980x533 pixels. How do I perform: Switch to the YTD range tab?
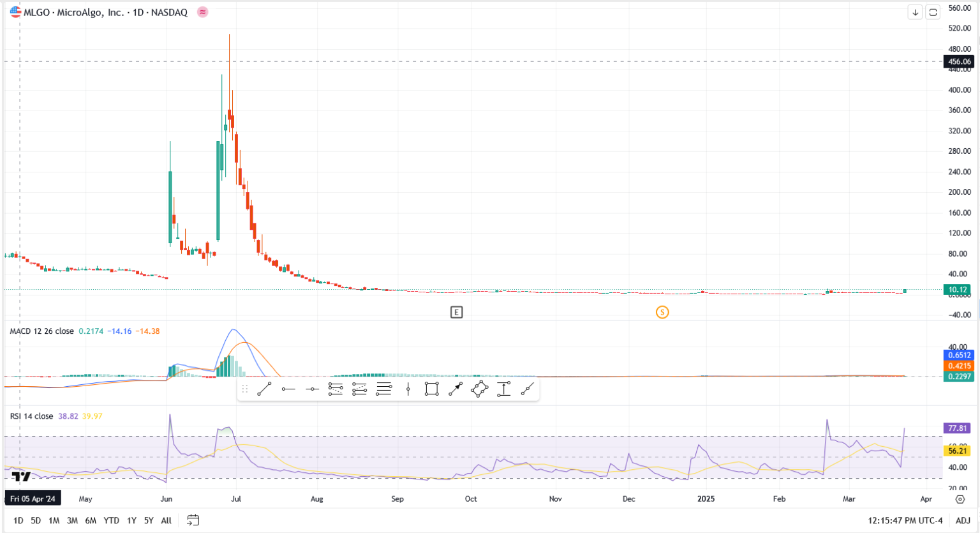click(x=112, y=520)
